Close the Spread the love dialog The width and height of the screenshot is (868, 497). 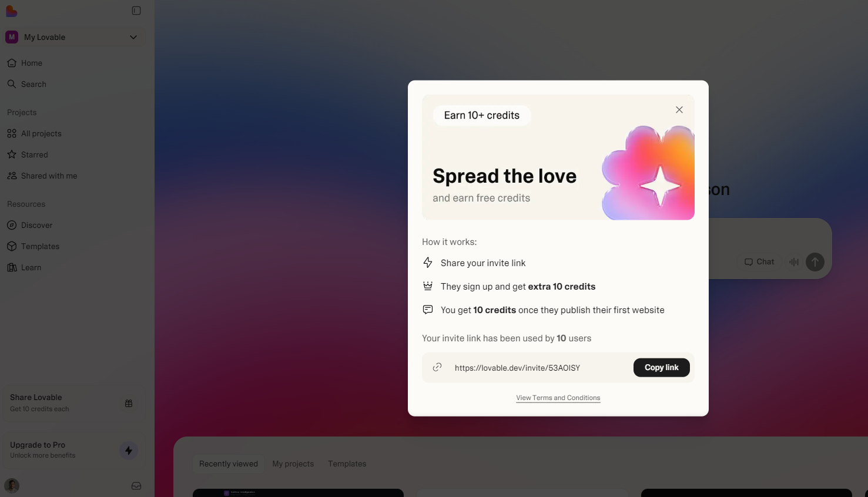coord(679,110)
